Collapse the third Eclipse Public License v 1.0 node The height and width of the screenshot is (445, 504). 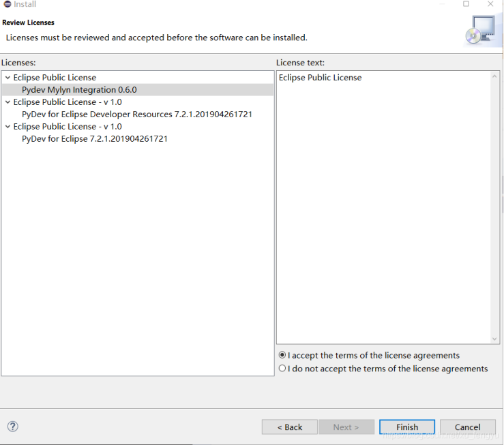[x=7, y=127]
